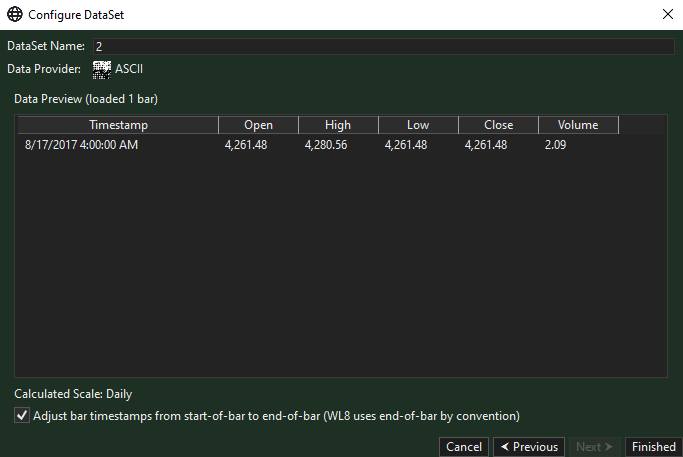Select the 8/17/2017 4:00:00 AM timestamp cell
The width and height of the screenshot is (683, 457).
click(x=81, y=145)
